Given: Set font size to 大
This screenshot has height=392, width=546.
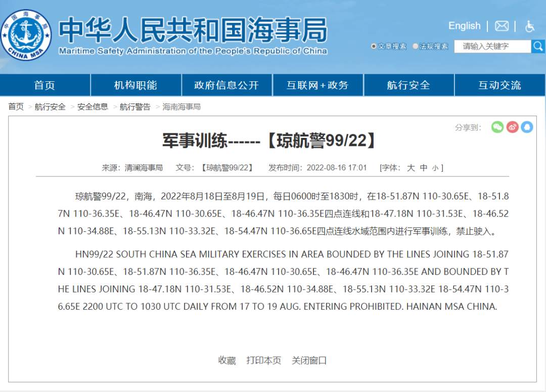Looking at the screenshot, I should tap(411, 168).
